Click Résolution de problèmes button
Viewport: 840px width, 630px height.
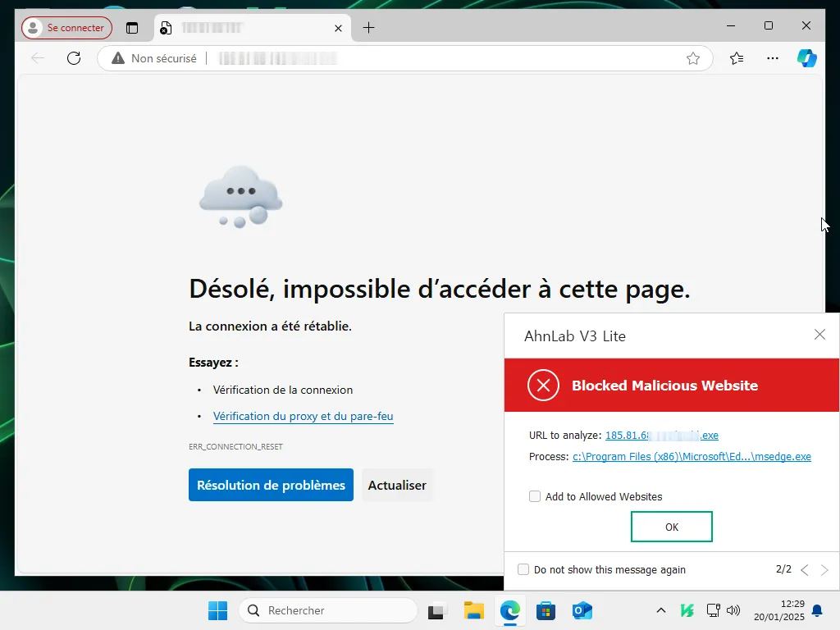click(x=271, y=485)
